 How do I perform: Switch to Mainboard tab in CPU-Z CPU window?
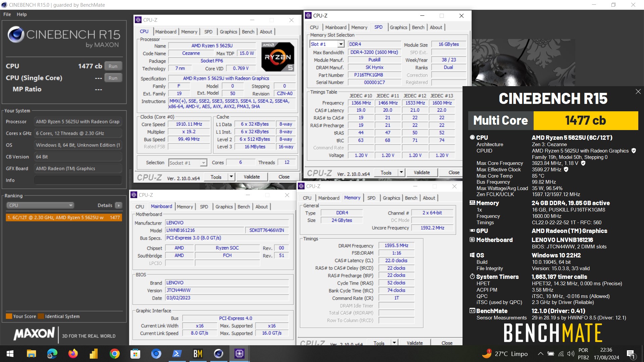[166, 32]
